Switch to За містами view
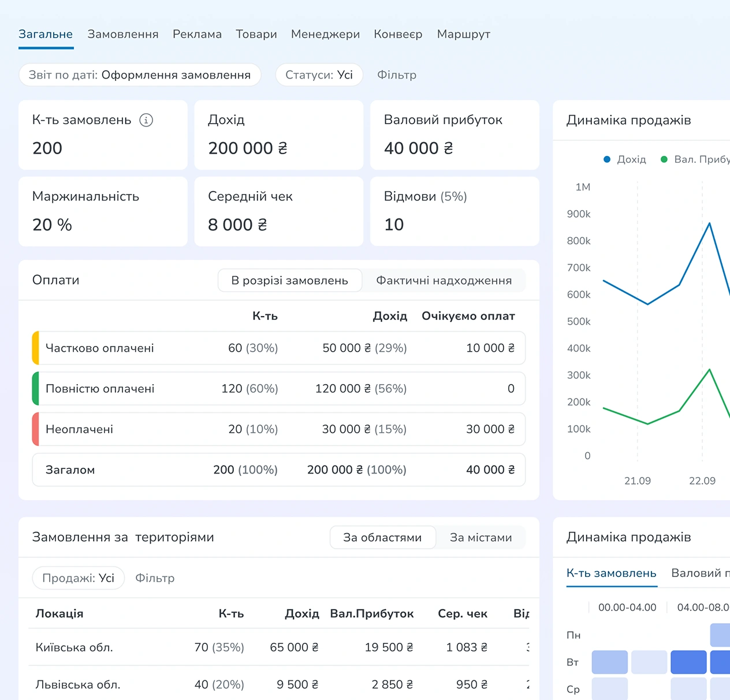This screenshot has width=730, height=700. pos(481,538)
